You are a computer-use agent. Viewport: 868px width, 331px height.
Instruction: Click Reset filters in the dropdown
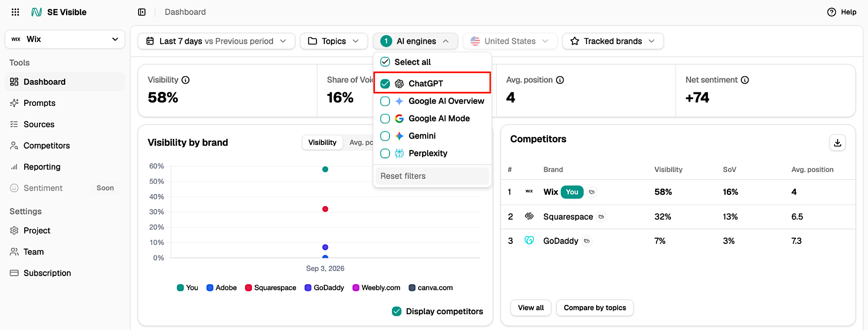[432, 176]
